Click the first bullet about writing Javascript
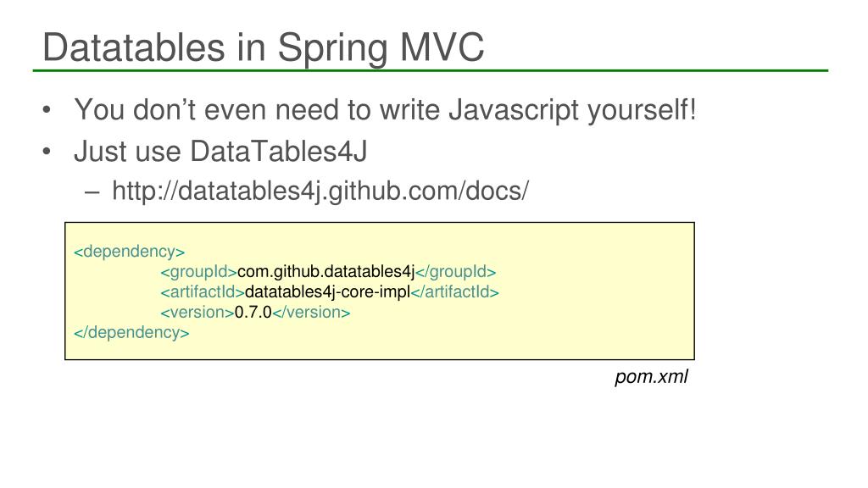The height and width of the screenshot is (488, 868). (386, 109)
